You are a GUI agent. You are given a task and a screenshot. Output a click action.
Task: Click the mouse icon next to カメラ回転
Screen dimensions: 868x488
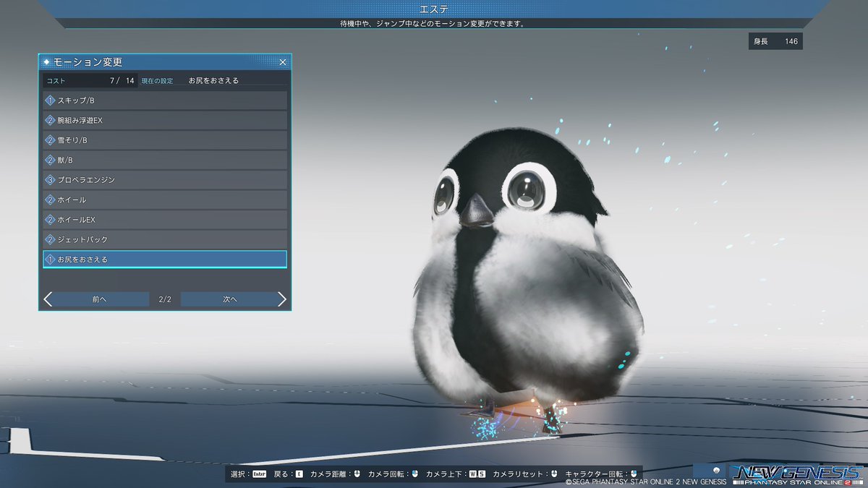click(414, 474)
